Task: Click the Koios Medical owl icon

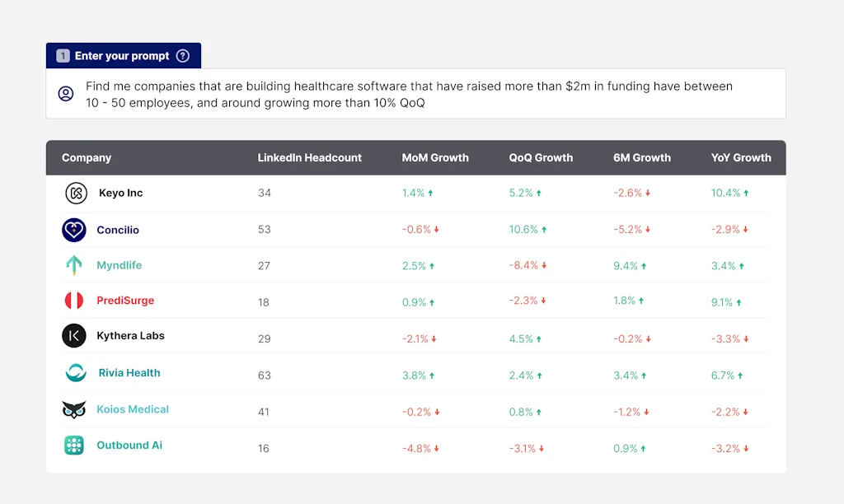Action: pyautogui.click(x=73, y=409)
